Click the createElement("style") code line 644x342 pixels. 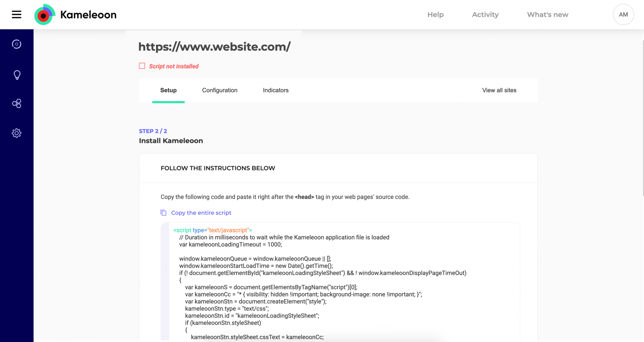[x=256, y=301]
